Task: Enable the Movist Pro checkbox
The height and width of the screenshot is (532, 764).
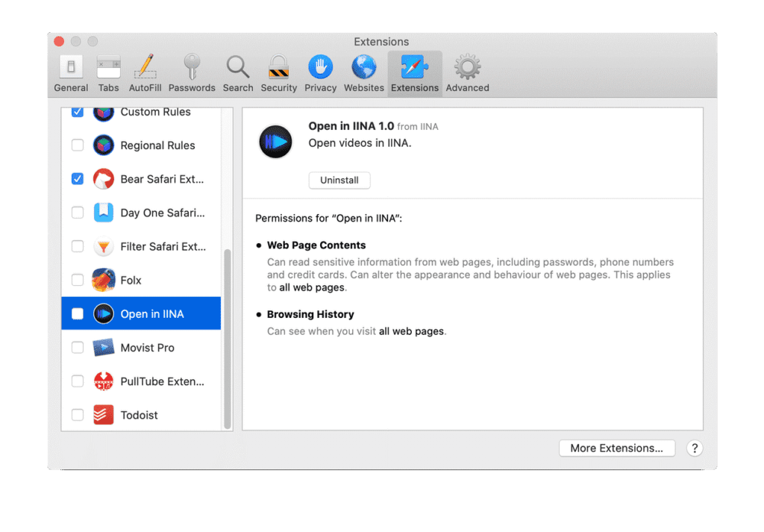Action: coord(78,348)
